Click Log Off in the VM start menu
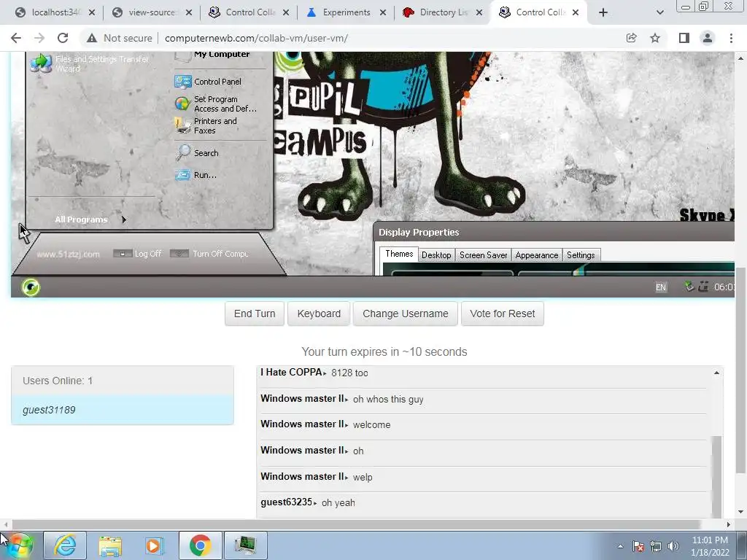This screenshot has width=747, height=560. tap(138, 254)
